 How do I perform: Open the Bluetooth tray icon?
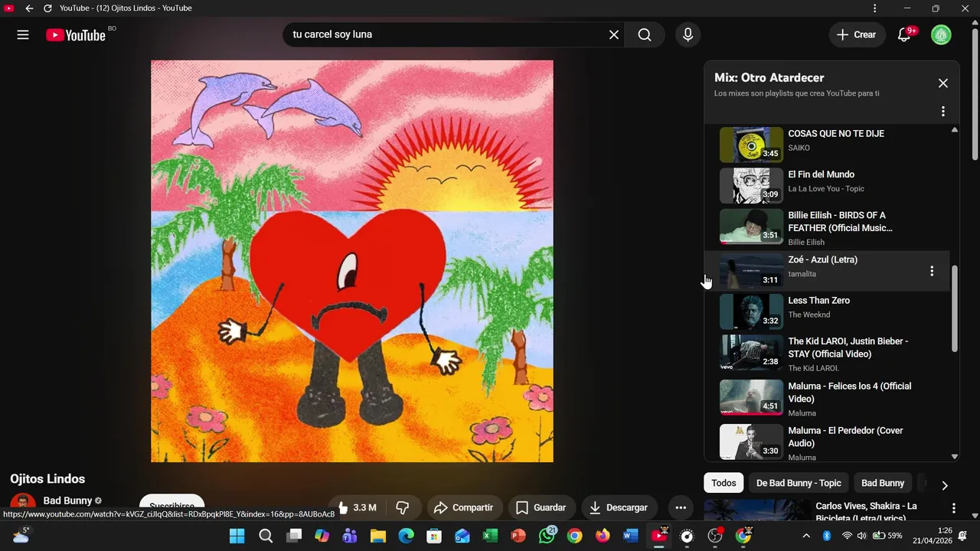click(x=827, y=536)
